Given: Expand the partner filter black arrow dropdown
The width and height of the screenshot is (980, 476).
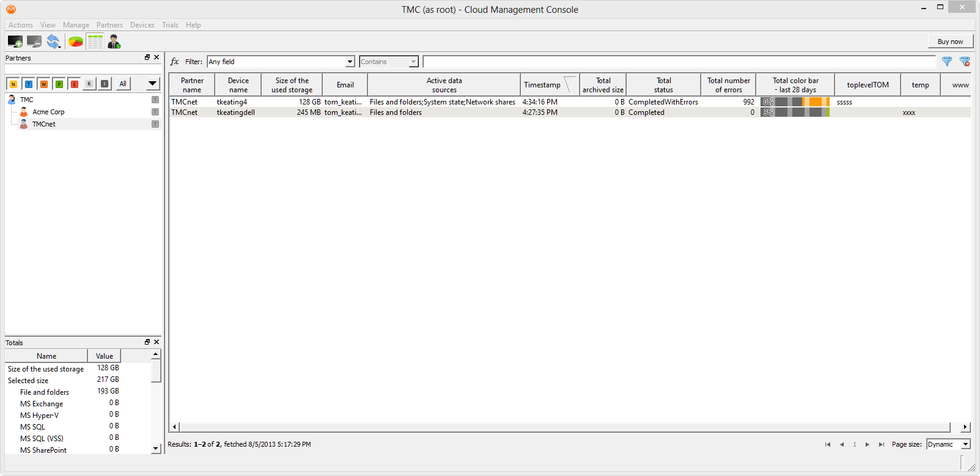Looking at the screenshot, I should 152,84.
